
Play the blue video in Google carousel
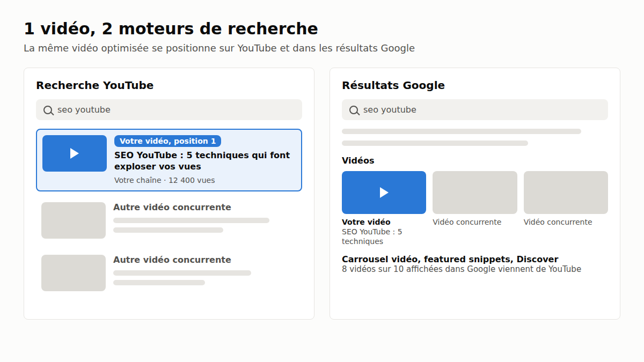coord(384,193)
